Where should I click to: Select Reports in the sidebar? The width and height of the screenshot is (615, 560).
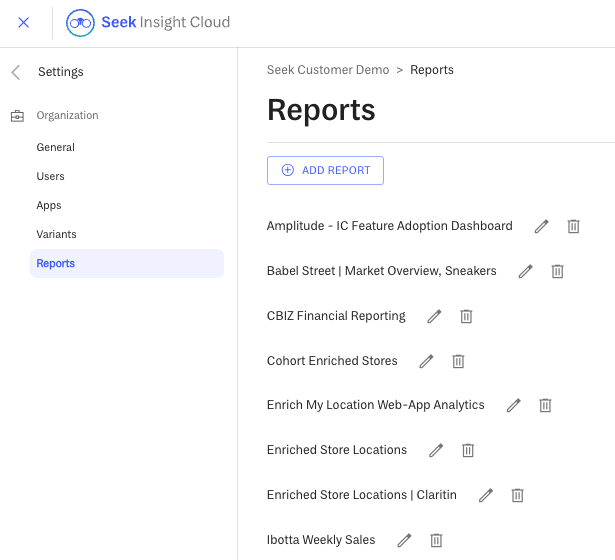pos(127,263)
